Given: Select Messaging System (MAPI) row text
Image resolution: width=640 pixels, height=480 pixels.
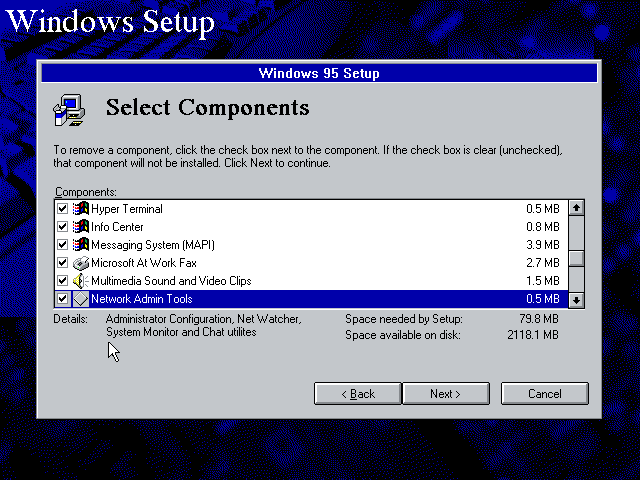Looking at the screenshot, I should click(x=153, y=245).
